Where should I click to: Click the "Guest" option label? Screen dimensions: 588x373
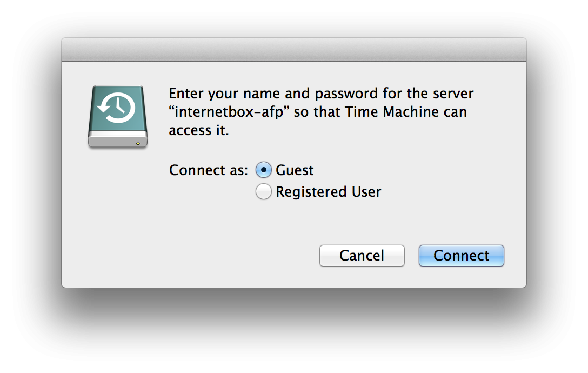coord(295,170)
